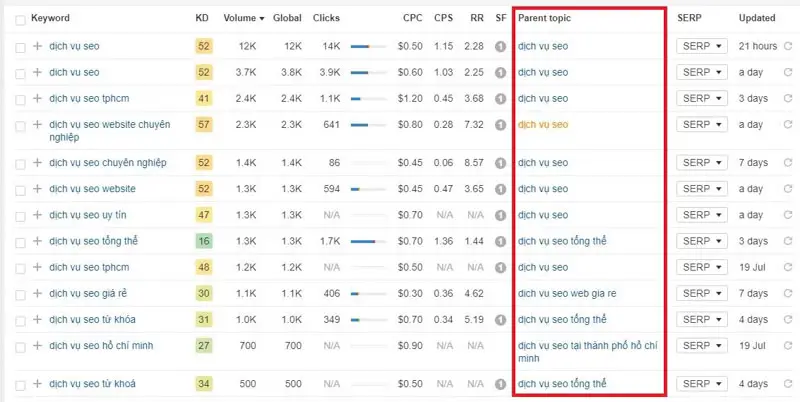Tick the select-all checkbox in Keyword header

click(20, 20)
